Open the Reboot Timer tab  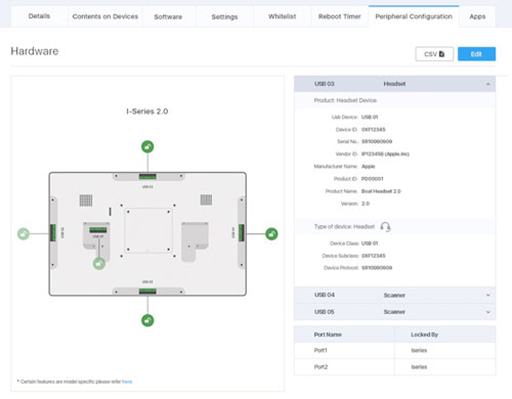pyautogui.click(x=339, y=16)
